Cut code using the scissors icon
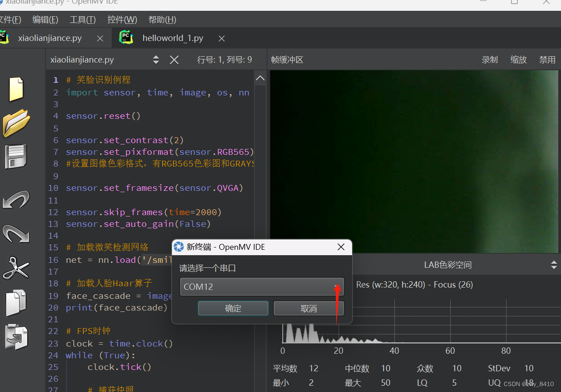Screen dimensions: 561x392 (16, 268)
